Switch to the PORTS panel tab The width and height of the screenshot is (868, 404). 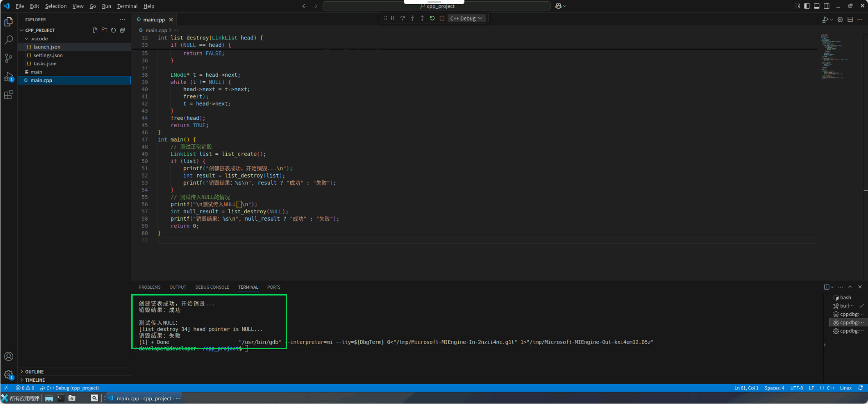pyautogui.click(x=274, y=287)
